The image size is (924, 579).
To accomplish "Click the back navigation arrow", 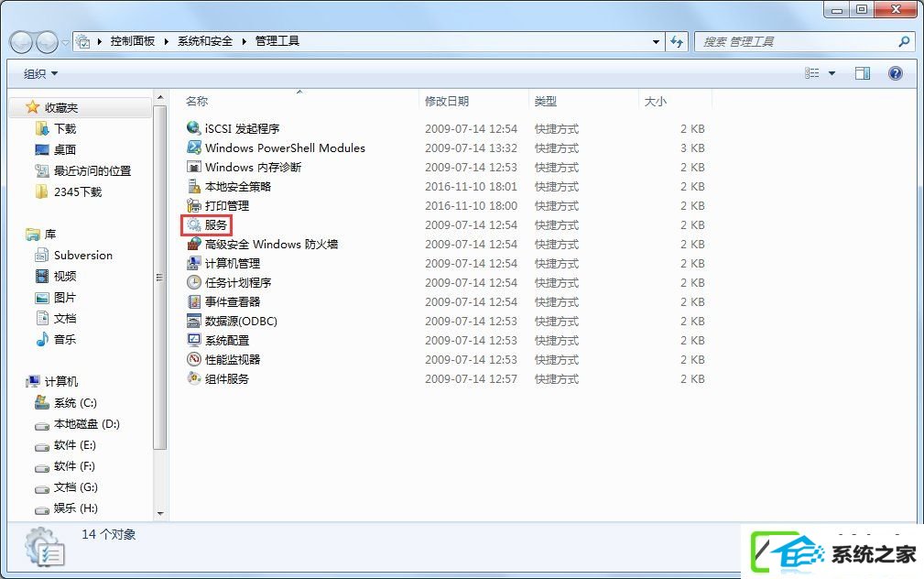I will click(21, 42).
